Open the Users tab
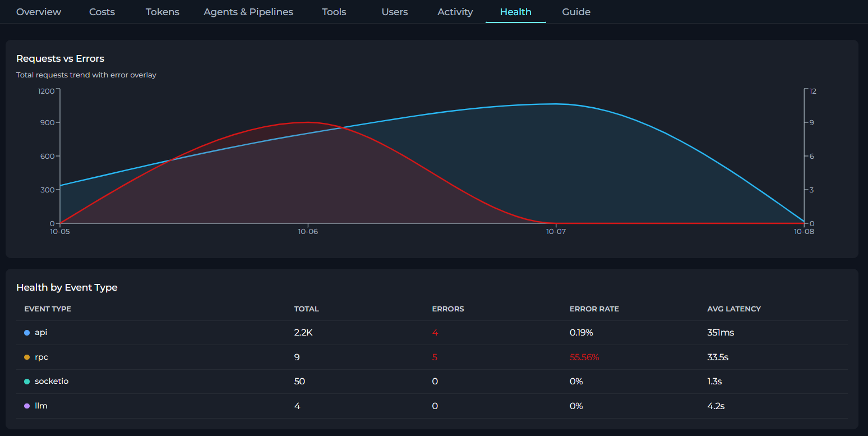 click(395, 12)
